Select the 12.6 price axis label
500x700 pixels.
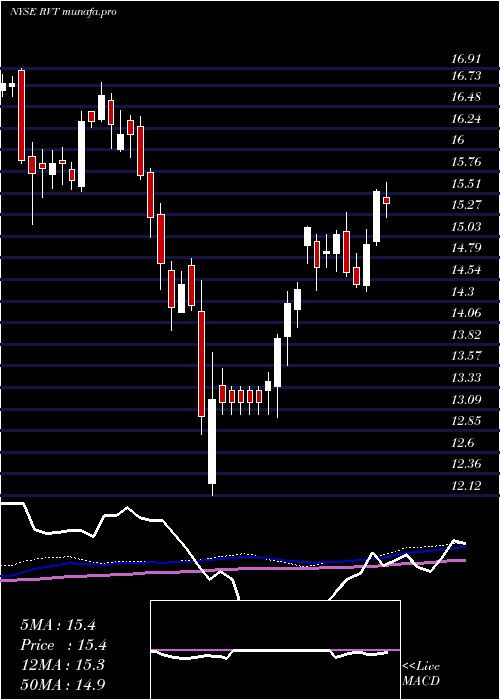[x=463, y=443]
